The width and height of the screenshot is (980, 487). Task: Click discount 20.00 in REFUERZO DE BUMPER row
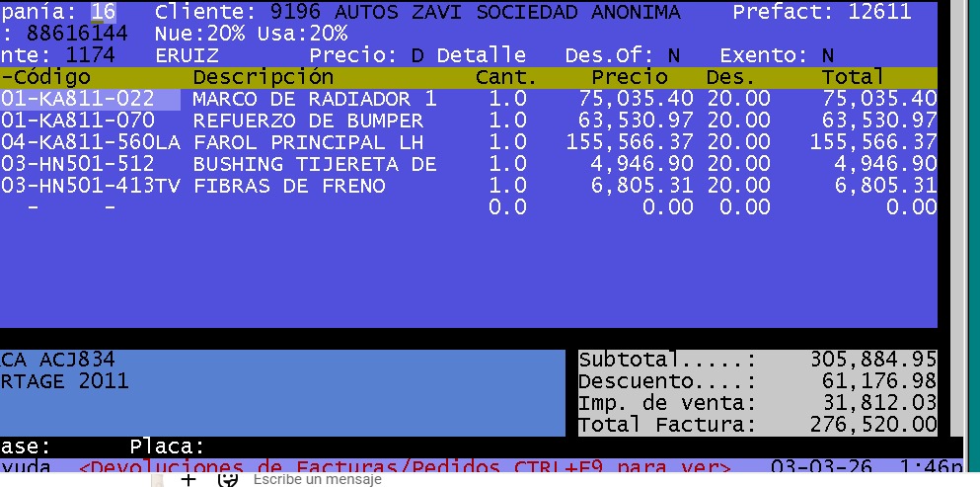(x=739, y=121)
